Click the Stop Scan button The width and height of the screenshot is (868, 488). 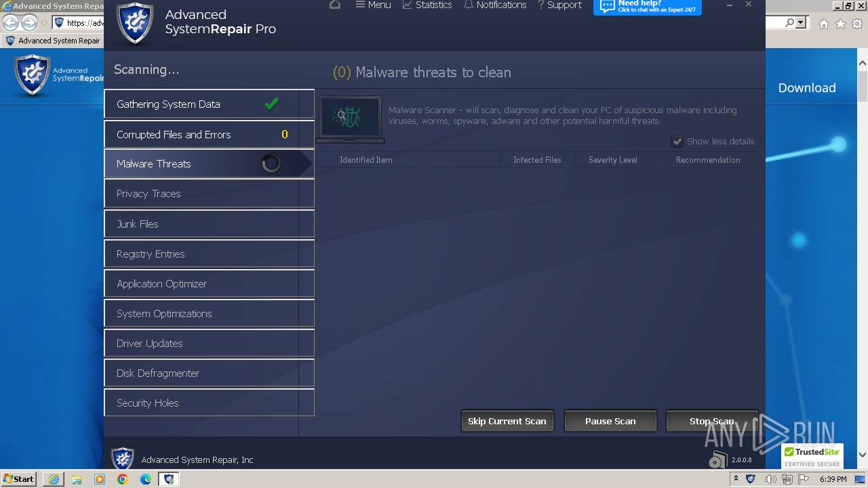(x=711, y=421)
